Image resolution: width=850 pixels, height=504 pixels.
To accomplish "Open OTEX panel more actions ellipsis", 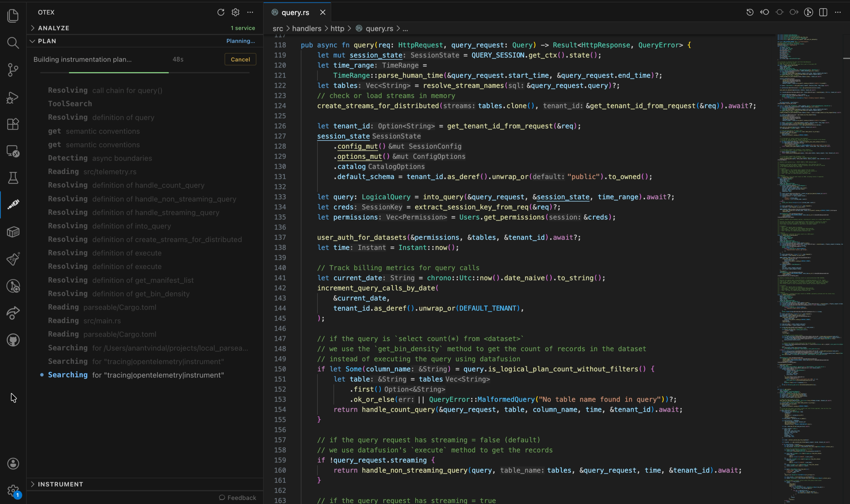I will [250, 12].
